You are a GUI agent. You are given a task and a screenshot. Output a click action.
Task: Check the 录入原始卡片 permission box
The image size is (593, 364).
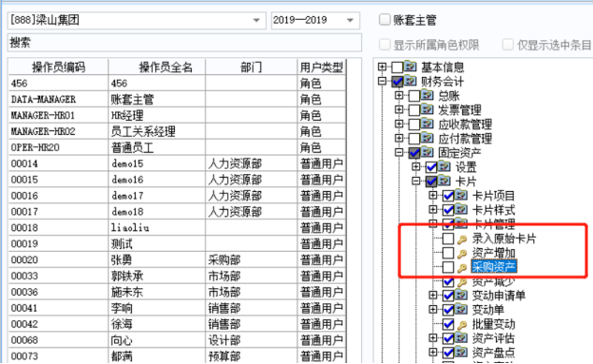click(x=449, y=239)
